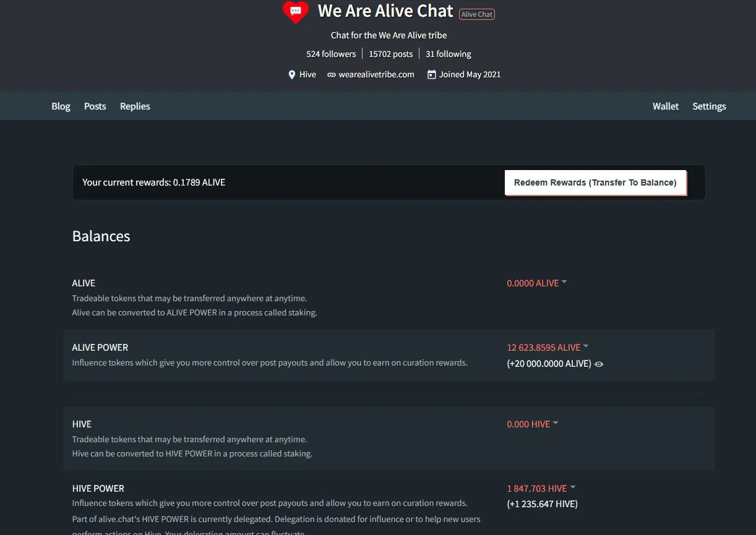Viewport: 756px width, 535px height.
Task: Switch to the Posts tab
Action: [x=95, y=106]
